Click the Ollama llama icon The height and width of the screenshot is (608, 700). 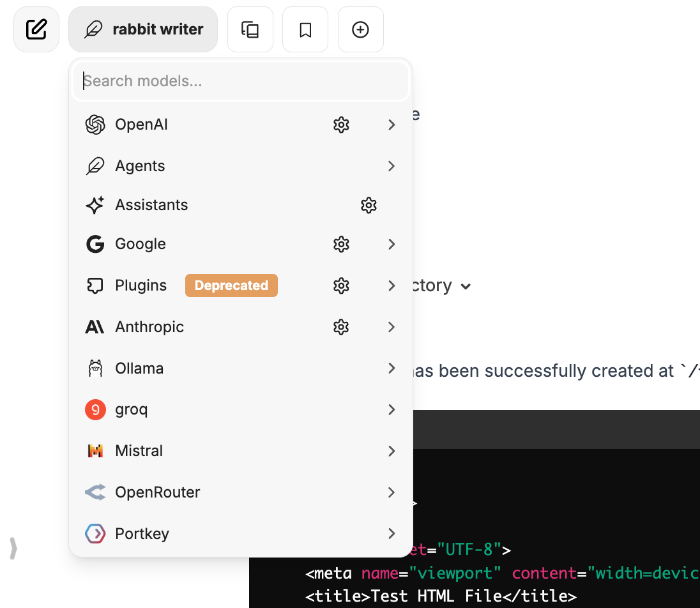coord(95,369)
